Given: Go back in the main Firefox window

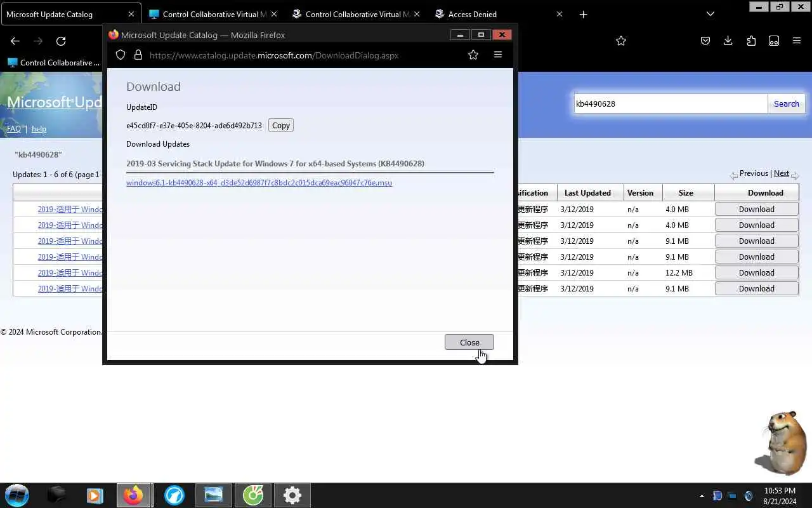Looking at the screenshot, I should coord(15,41).
